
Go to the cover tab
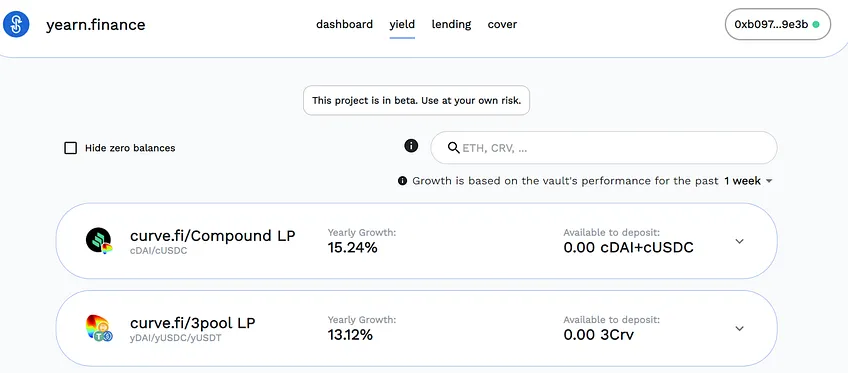pyautogui.click(x=502, y=24)
